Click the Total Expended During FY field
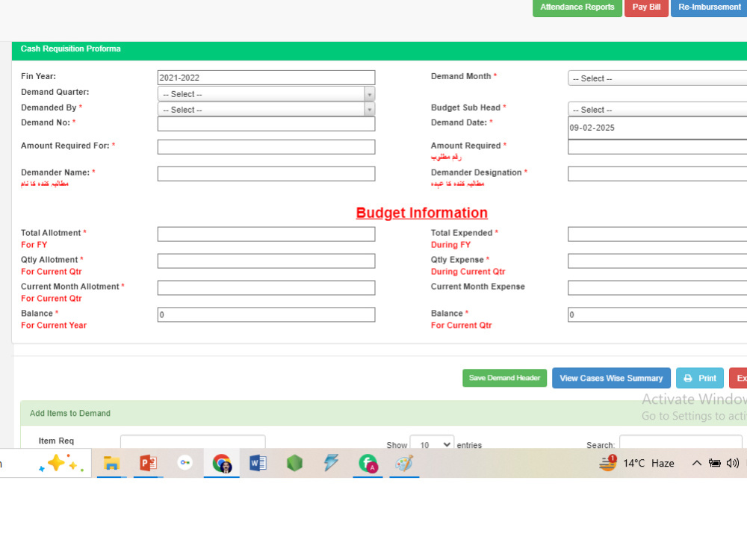The width and height of the screenshot is (747, 560). click(657, 234)
